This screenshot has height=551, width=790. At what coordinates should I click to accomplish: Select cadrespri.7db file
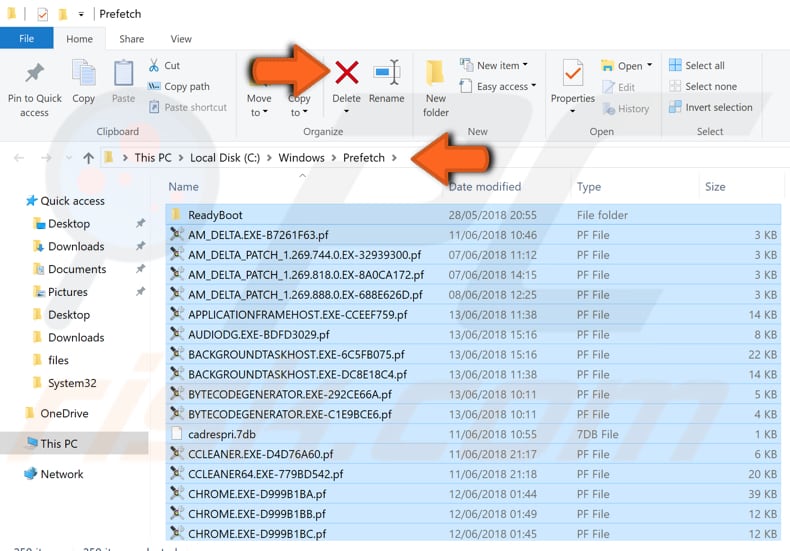point(473,434)
